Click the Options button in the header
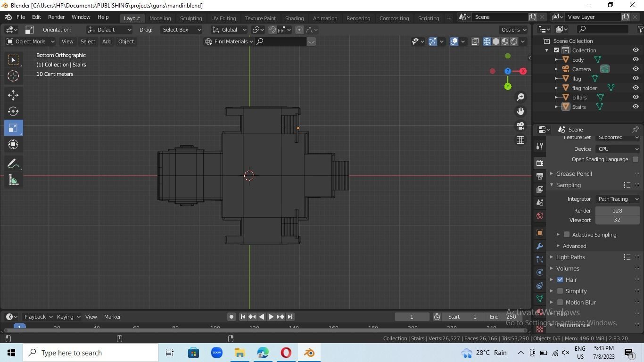 tap(514, 30)
